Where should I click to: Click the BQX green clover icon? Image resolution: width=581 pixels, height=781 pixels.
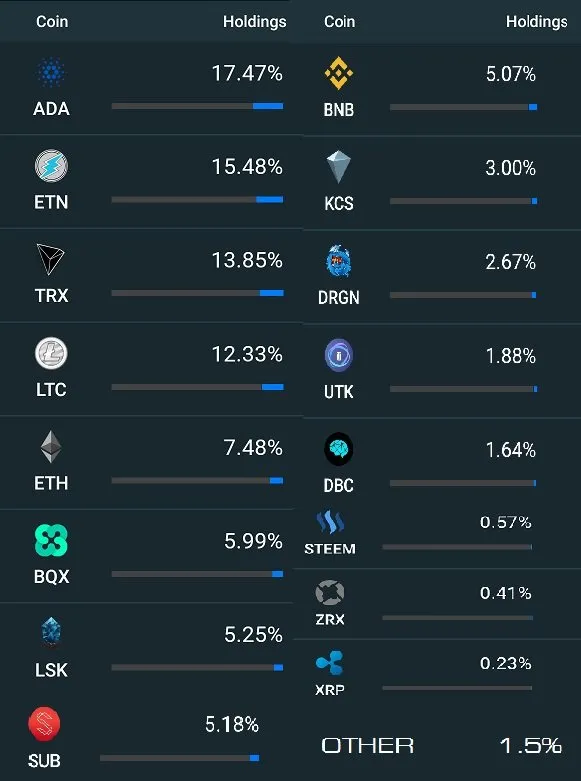51,540
